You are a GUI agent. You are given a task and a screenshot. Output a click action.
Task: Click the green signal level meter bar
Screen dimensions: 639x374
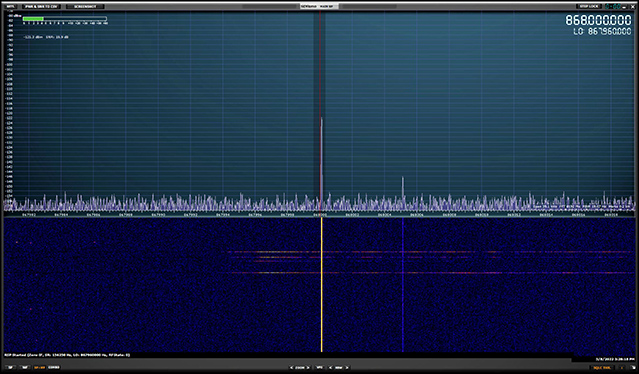(33, 19)
